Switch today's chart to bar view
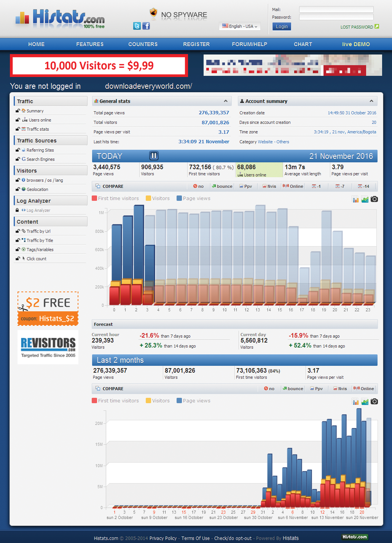 pyautogui.click(x=355, y=199)
